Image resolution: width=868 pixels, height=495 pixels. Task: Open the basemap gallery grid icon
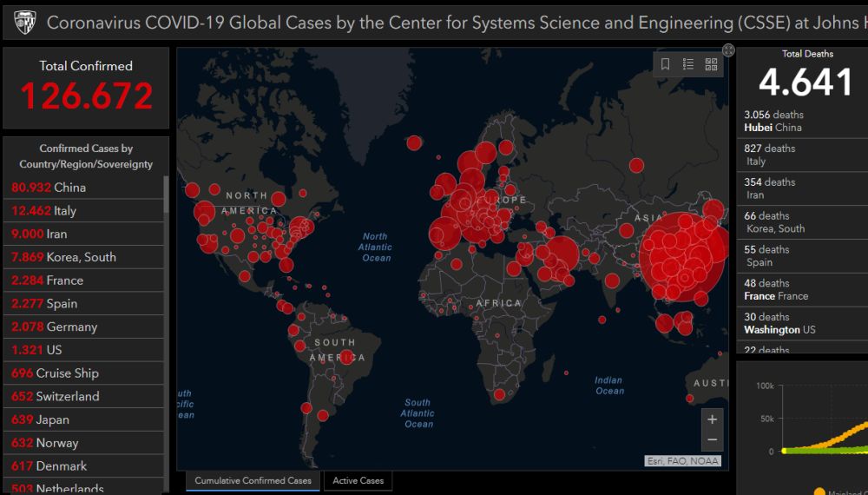coord(712,64)
